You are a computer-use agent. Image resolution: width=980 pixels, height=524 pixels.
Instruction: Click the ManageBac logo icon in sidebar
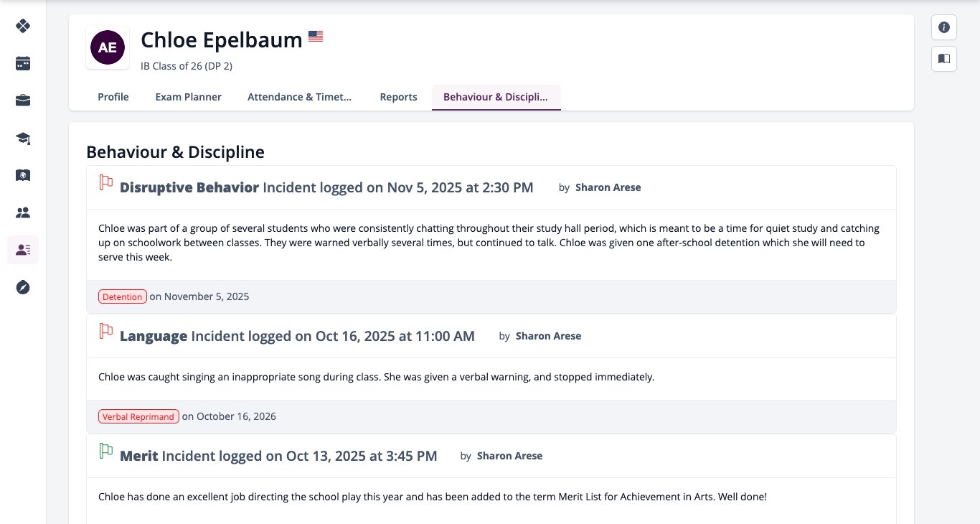(x=23, y=26)
